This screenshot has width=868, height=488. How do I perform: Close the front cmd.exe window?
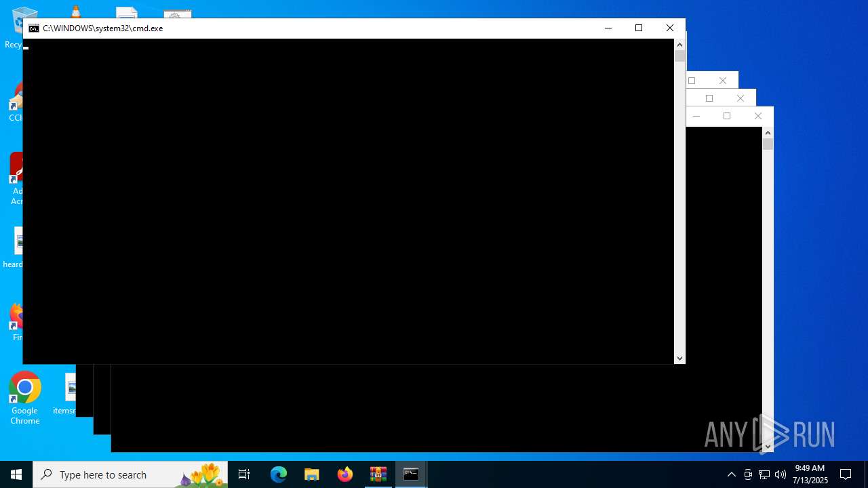click(670, 28)
